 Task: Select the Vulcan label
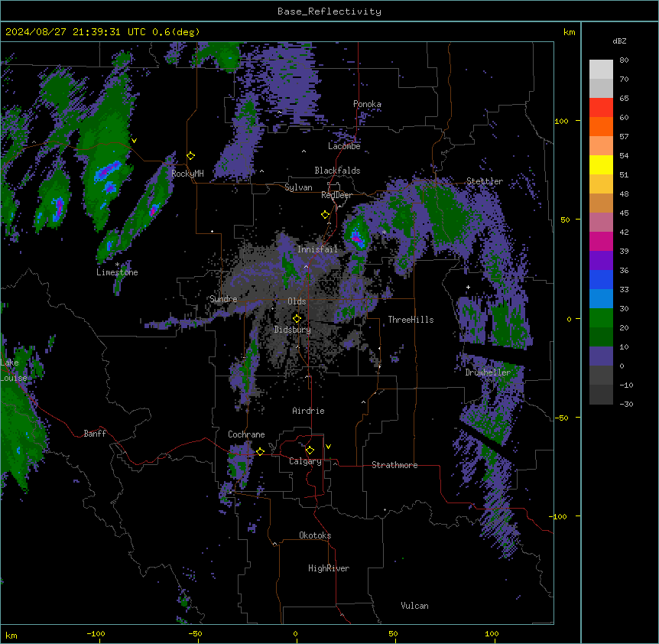pyautogui.click(x=414, y=606)
